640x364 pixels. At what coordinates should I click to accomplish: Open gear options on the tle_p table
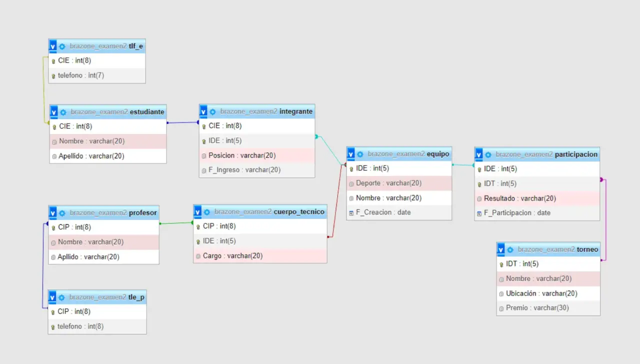61,297
